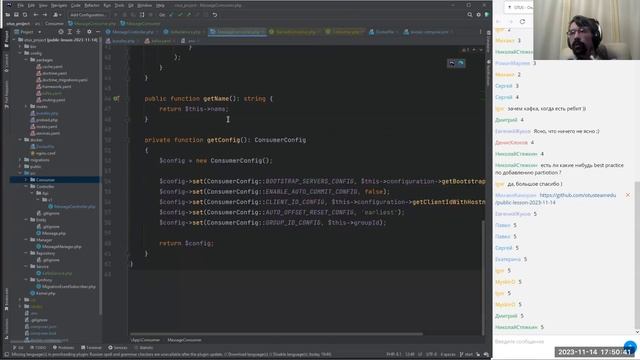Click Add Configuration button

point(88,15)
